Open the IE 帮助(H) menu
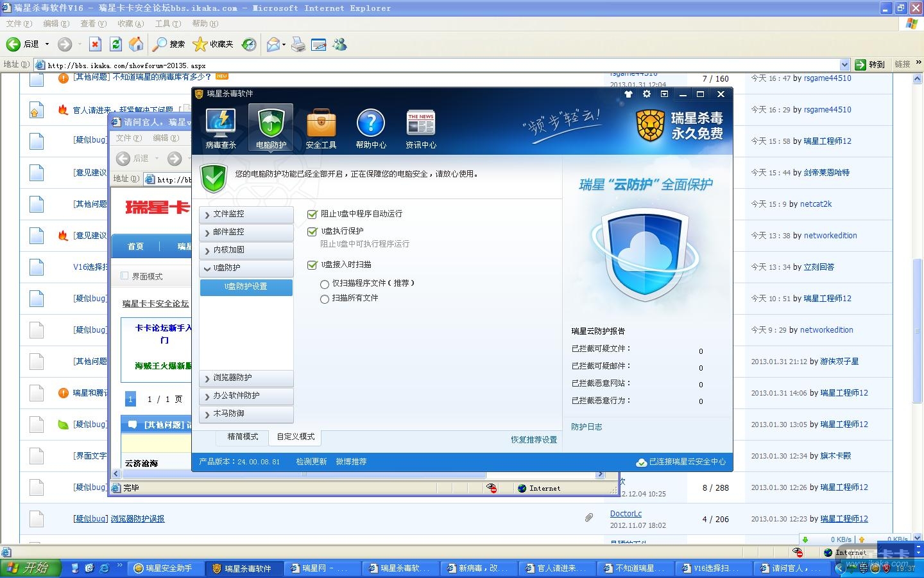The width and height of the screenshot is (924, 578). 205,24
